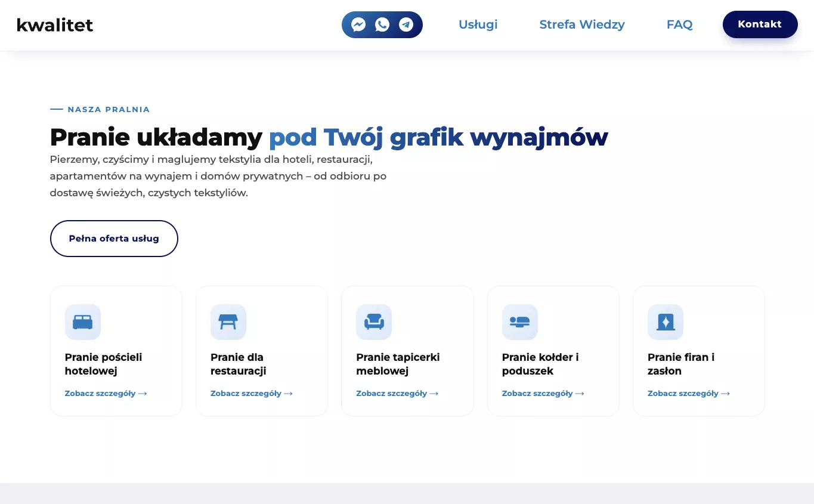This screenshot has width=814, height=504.
Task: Go to the kwalitet logo homepage
Action: coord(55,25)
